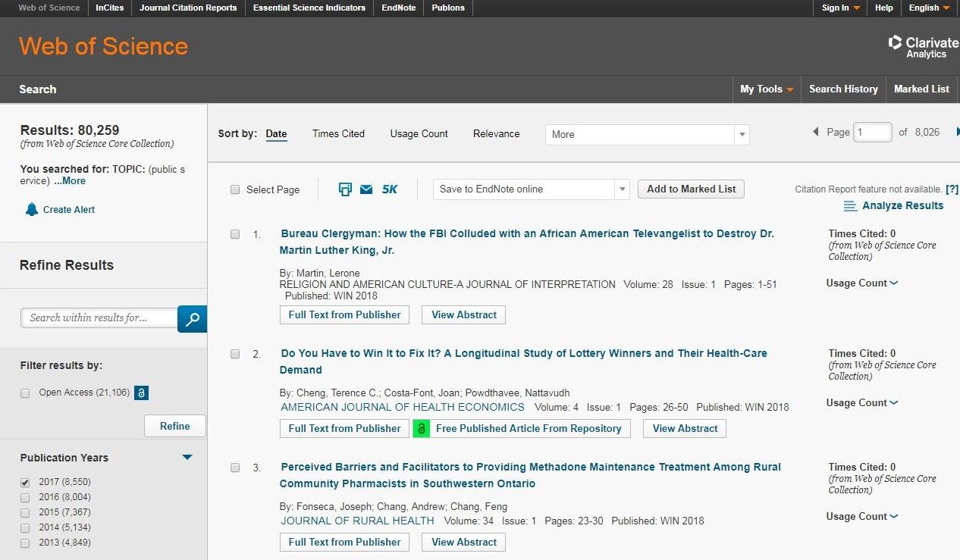Image resolution: width=960 pixels, height=560 pixels.
Task: Check the box for result 1
Action: 235,234
